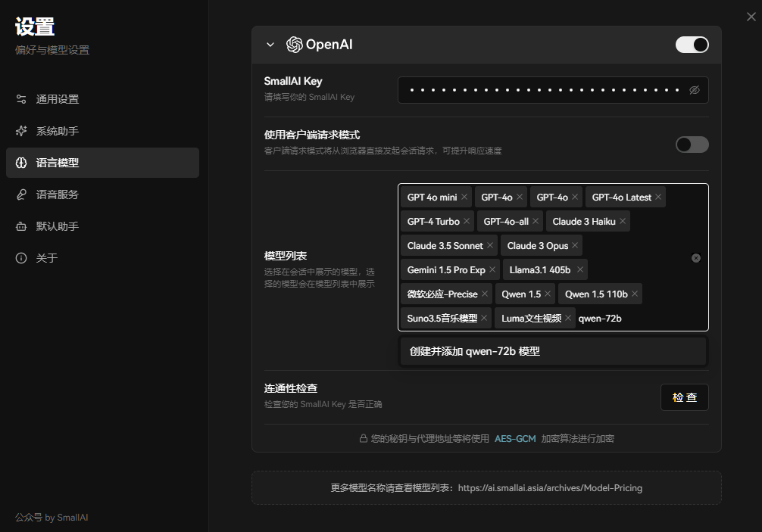Remove the Claude 3.5 Sonnet tag

pos(490,246)
